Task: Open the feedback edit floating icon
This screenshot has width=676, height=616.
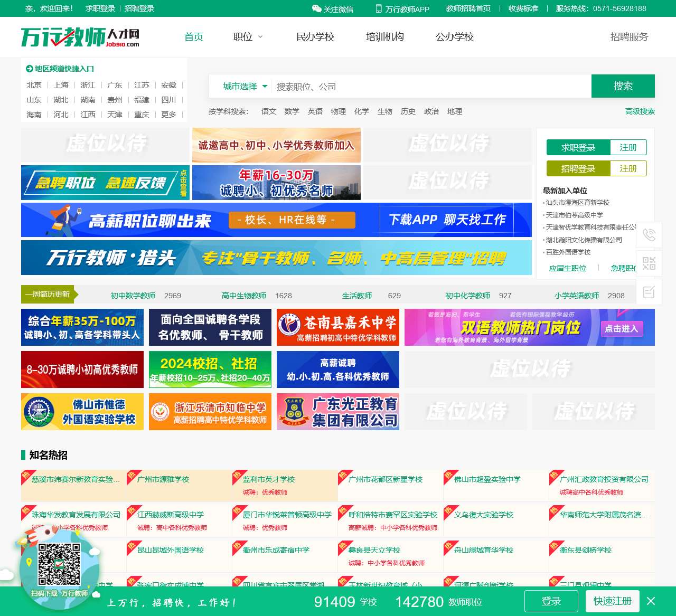Action: click(649, 292)
